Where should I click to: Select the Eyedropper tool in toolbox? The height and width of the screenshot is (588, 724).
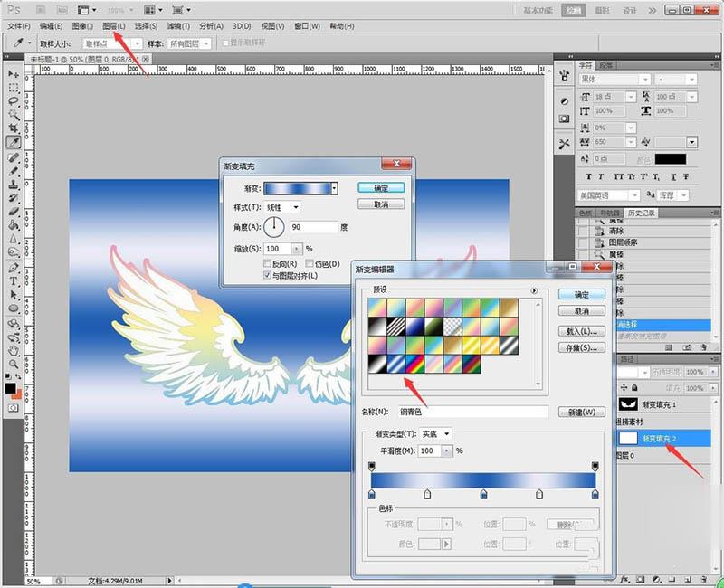tap(14, 143)
